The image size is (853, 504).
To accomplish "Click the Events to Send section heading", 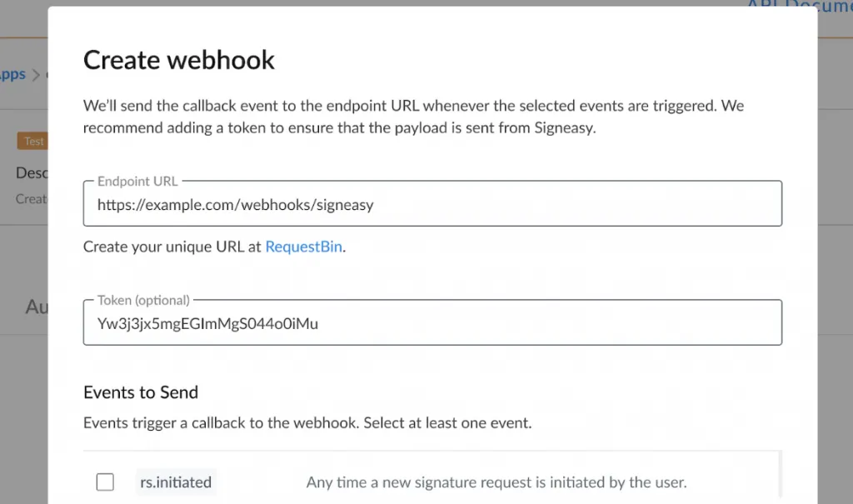I will tap(140, 392).
